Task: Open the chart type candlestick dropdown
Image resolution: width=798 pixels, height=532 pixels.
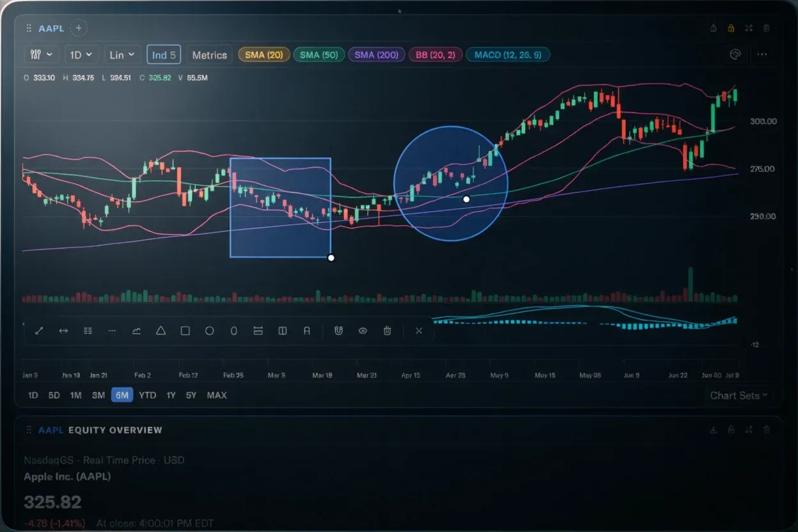Action: tap(42, 54)
